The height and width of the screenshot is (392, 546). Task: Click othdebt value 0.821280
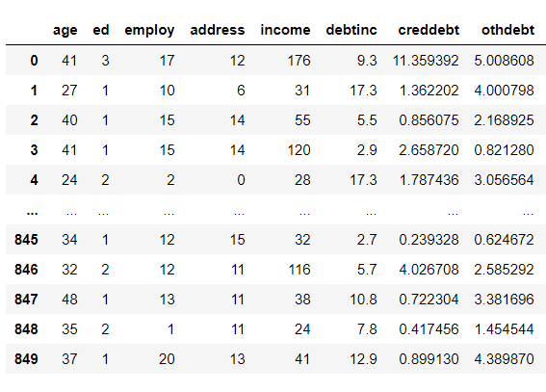(x=504, y=150)
